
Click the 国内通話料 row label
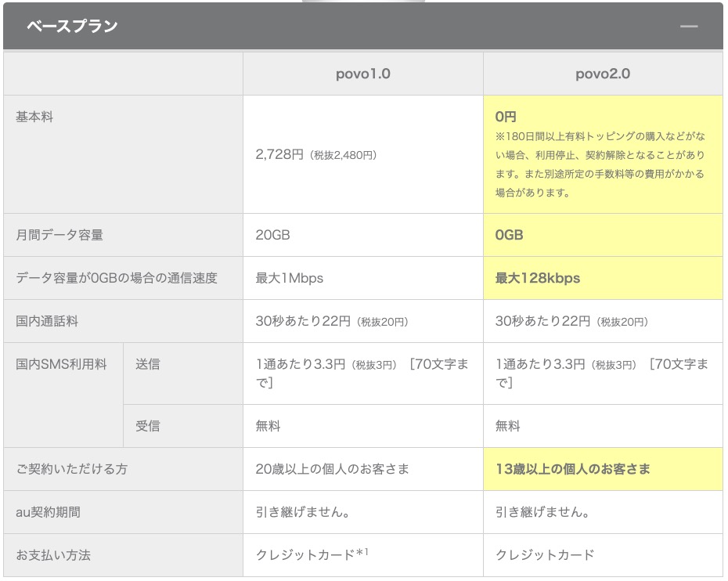(47, 321)
